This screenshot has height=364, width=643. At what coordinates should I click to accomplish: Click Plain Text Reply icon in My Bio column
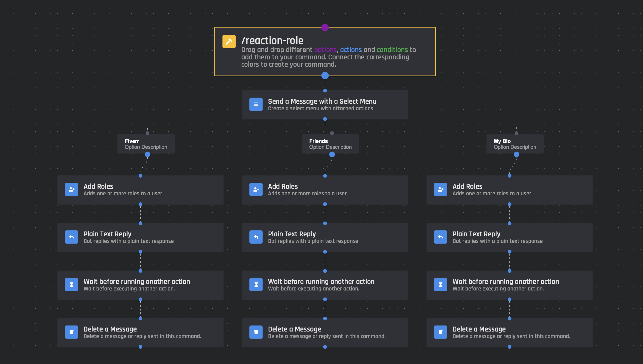[x=440, y=237]
